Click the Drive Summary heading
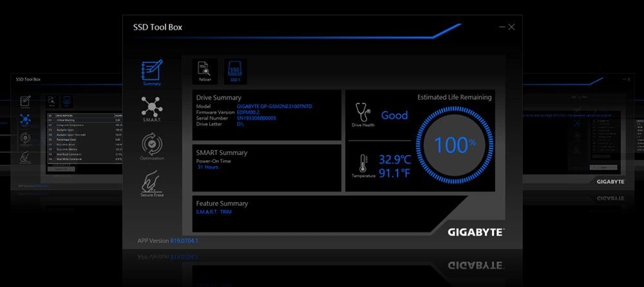 [x=218, y=98]
